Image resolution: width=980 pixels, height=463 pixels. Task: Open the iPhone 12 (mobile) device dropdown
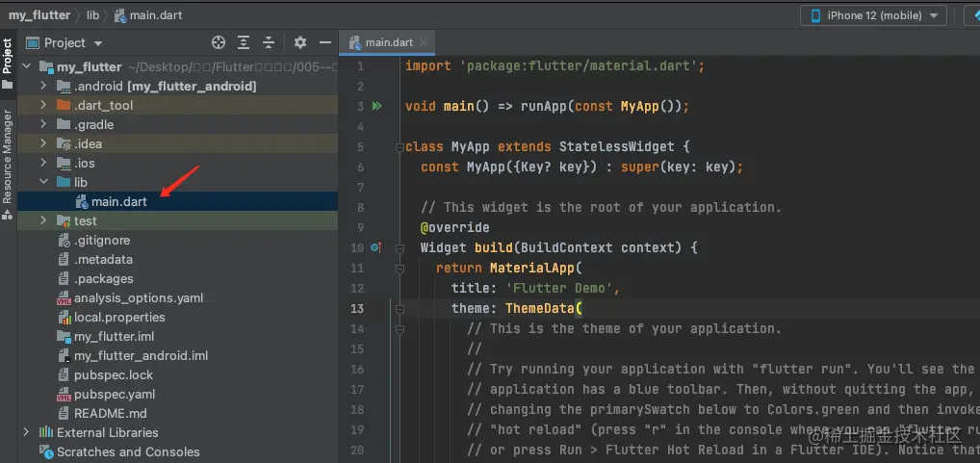(874, 15)
